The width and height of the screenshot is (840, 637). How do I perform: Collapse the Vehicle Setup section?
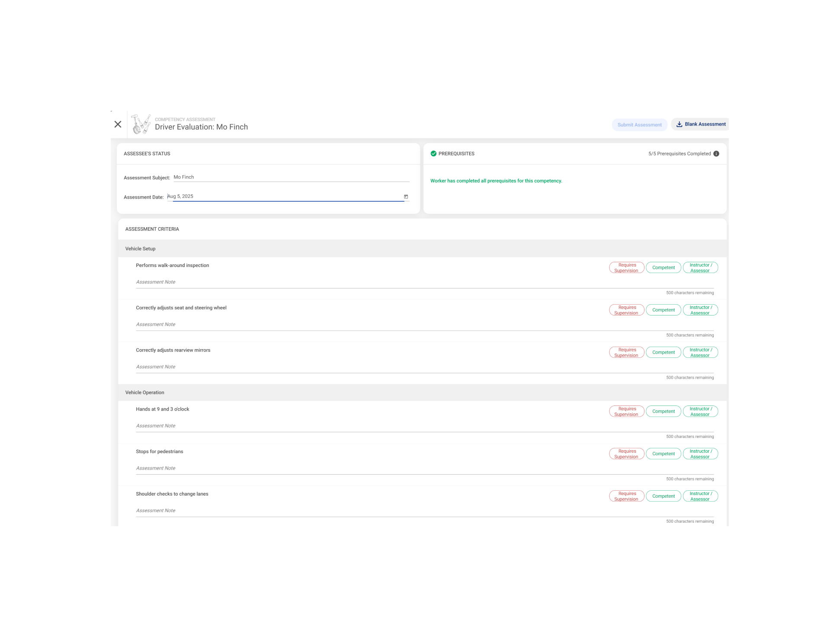140,248
